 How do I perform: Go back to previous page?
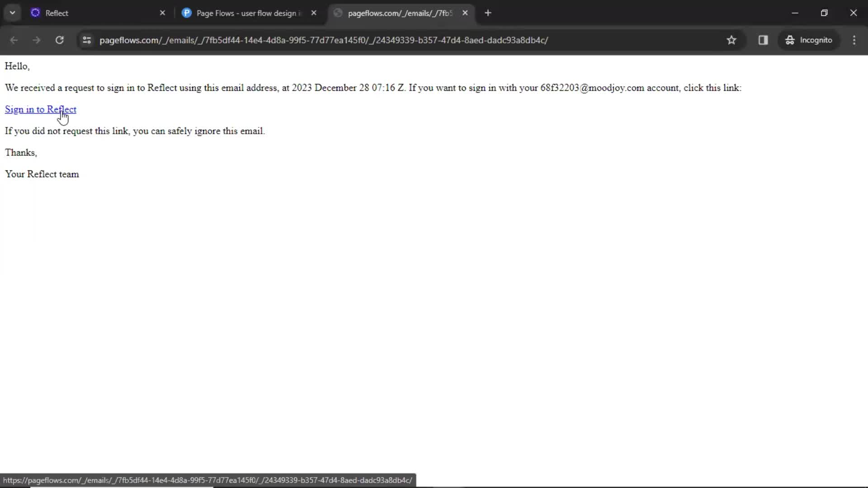14,40
